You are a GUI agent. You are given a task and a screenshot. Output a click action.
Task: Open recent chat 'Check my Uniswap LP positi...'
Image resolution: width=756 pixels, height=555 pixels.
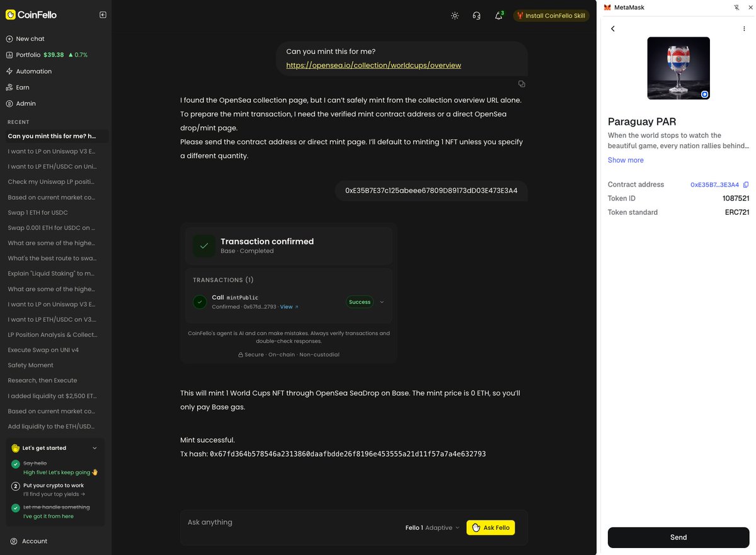pyautogui.click(x=52, y=182)
